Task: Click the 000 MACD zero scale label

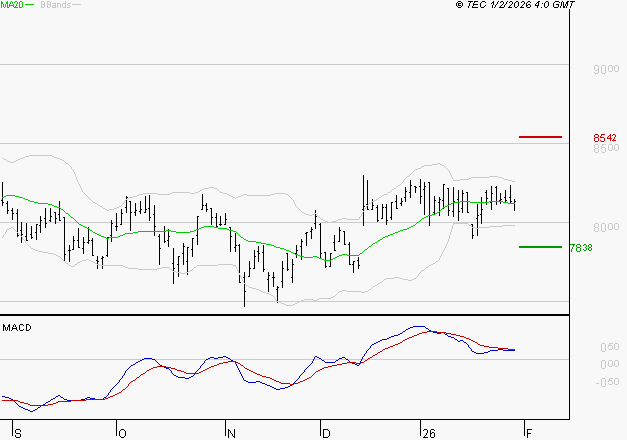Action: (608, 364)
